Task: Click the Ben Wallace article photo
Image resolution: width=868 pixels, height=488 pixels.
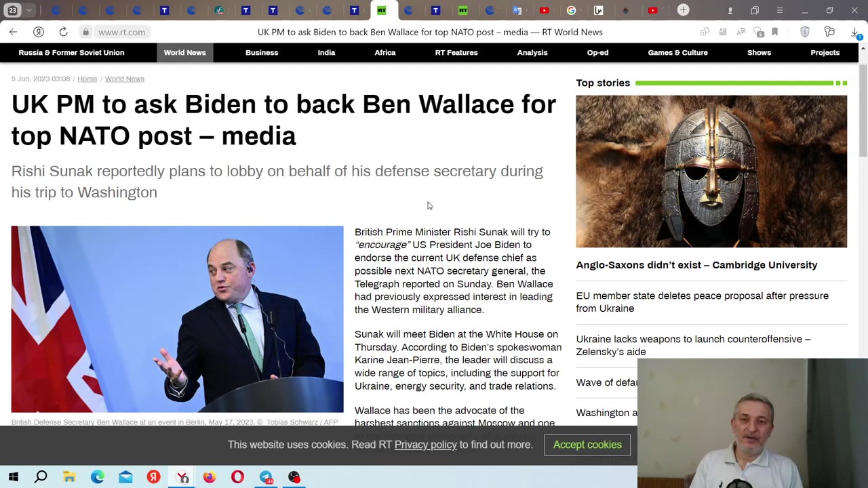Action: coord(177,319)
